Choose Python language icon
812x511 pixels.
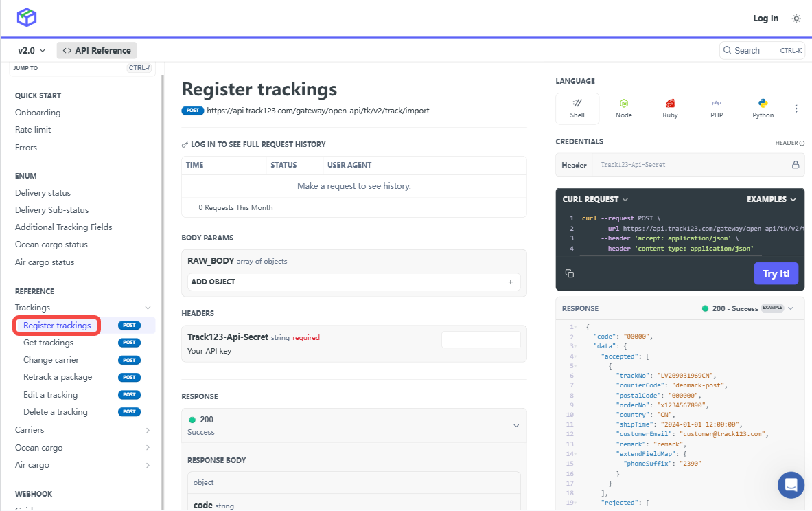tap(763, 109)
